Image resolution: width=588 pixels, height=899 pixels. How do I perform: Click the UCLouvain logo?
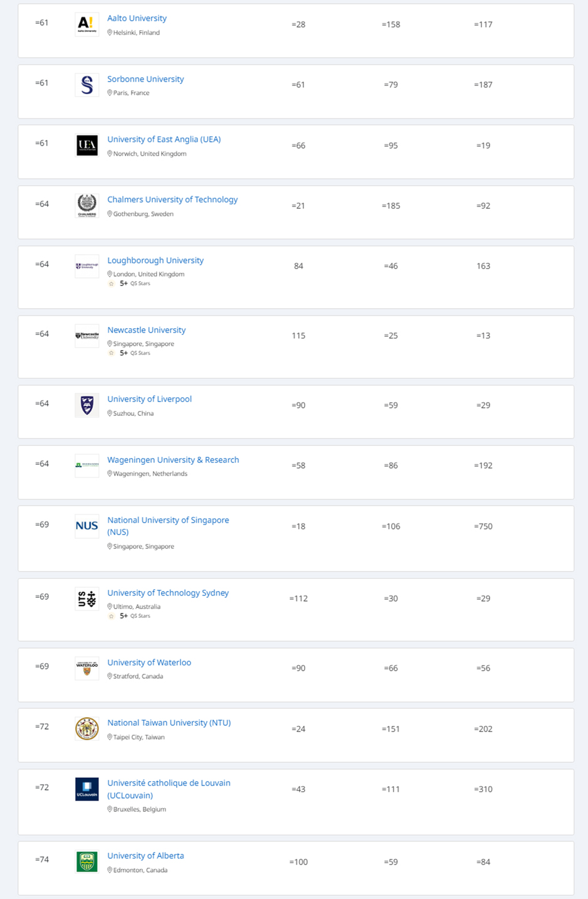(x=87, y=789)
